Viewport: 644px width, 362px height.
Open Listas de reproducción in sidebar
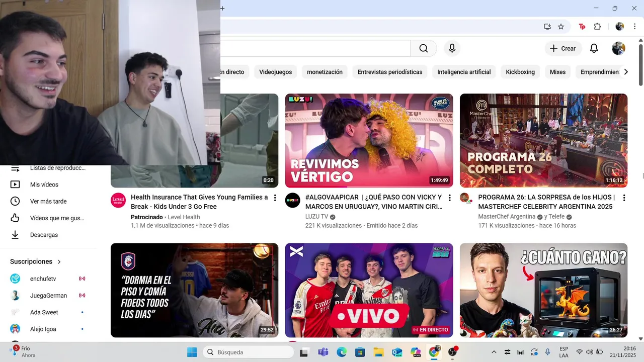tap(48, 168)
